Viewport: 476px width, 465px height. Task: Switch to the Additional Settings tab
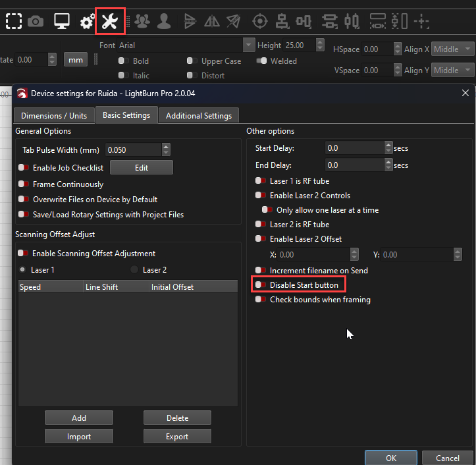point(198,116)
